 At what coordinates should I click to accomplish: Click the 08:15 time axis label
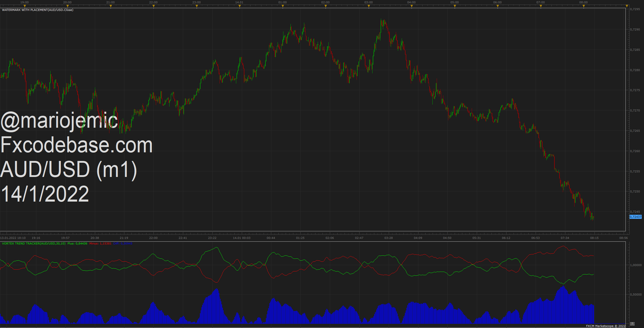pos(595,238)
